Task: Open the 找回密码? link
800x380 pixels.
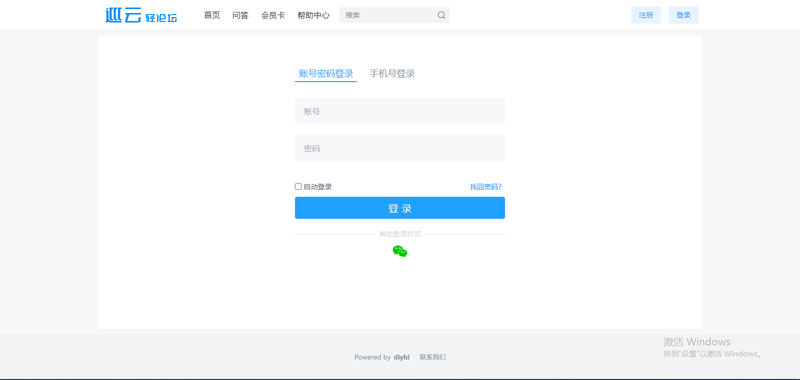Action: 486,187
